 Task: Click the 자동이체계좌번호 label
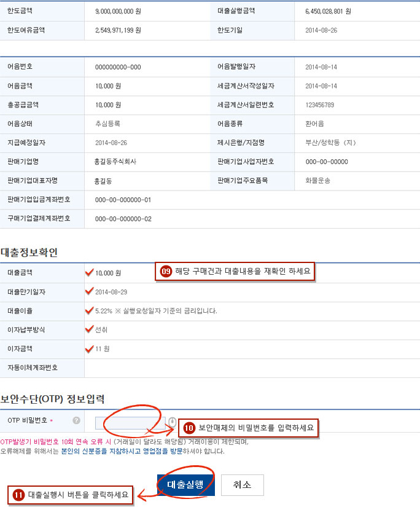(33, 367)
